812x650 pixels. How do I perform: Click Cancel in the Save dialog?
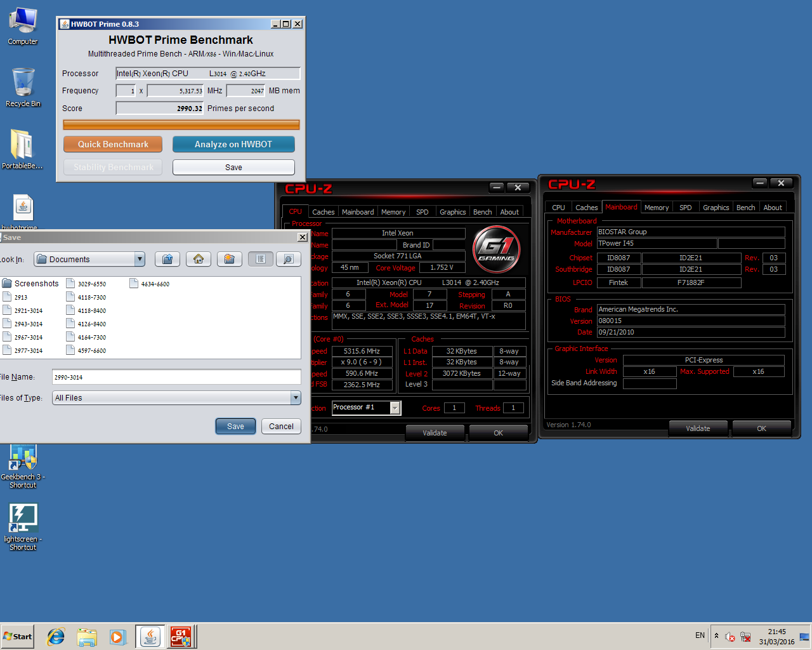point(281,427)
